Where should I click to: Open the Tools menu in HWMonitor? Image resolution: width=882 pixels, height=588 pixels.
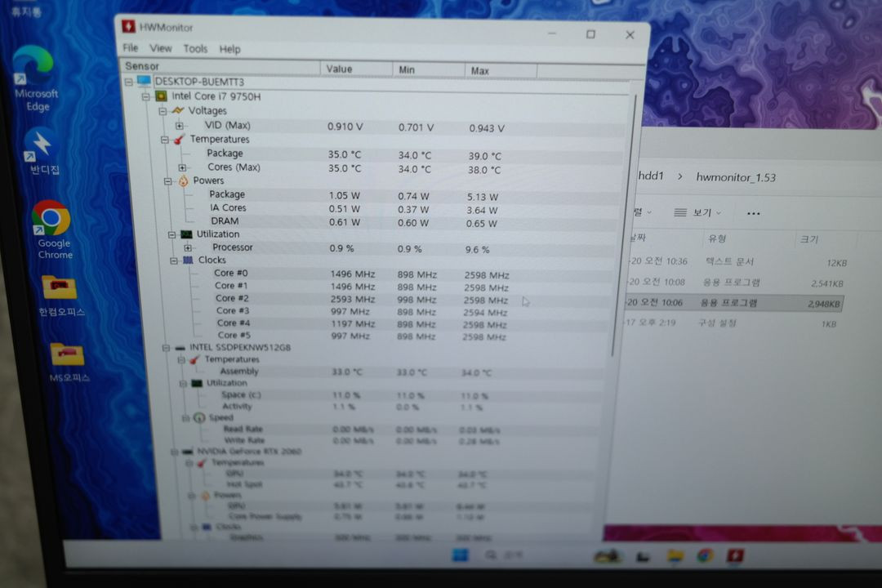pos(195,48)
